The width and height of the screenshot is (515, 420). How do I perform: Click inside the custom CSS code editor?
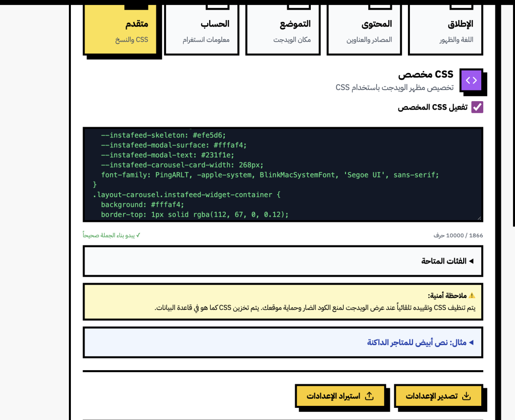click(283, 175)
